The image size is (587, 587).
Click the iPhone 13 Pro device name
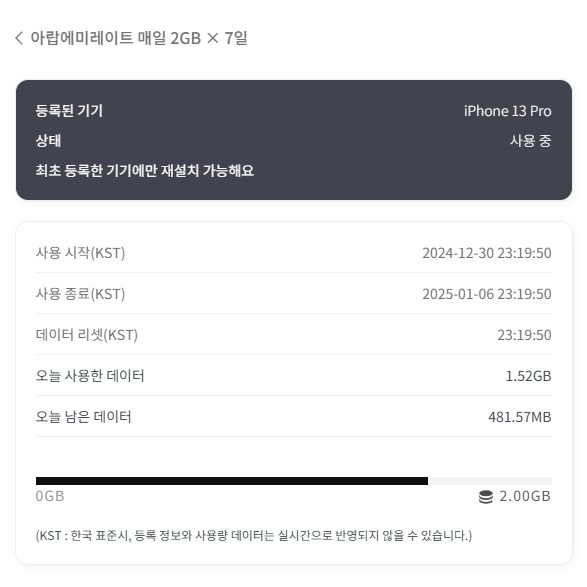[507, 111]
